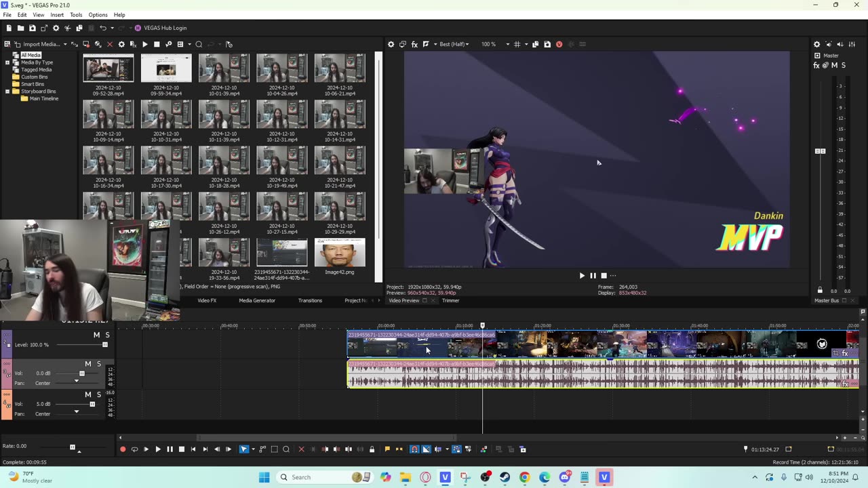Select Tagged Media bin

tap(36, 69)
